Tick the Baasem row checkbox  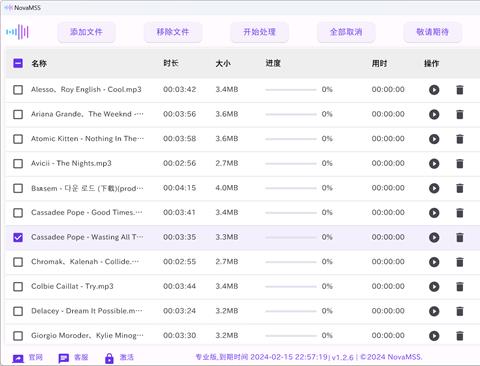pyautogui.click(x=18, y=188)
